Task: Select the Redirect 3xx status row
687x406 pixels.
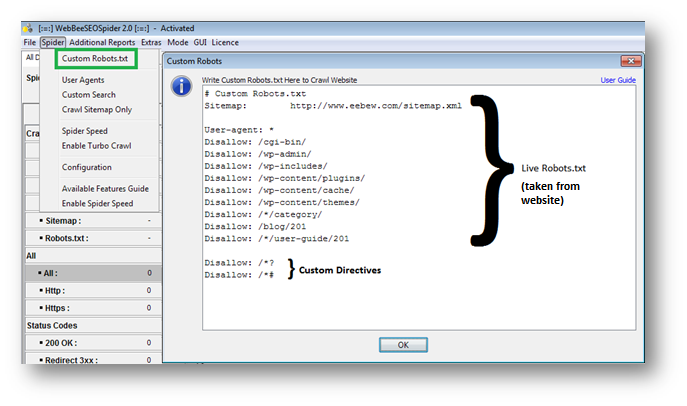Action: click(x=93, y=360)
